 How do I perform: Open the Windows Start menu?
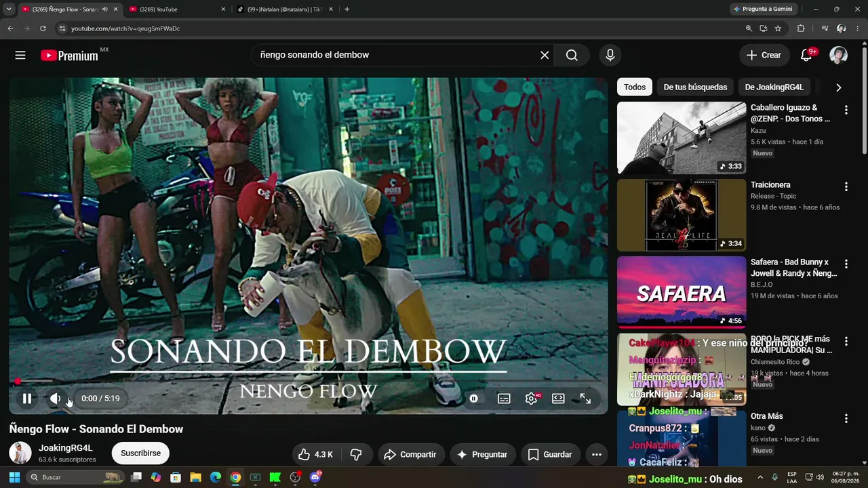tap(14, 477)
